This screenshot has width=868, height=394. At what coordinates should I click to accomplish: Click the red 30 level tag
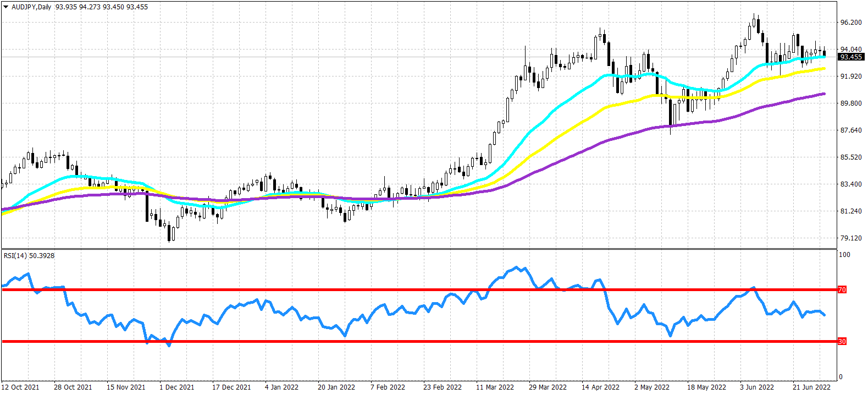842,342
